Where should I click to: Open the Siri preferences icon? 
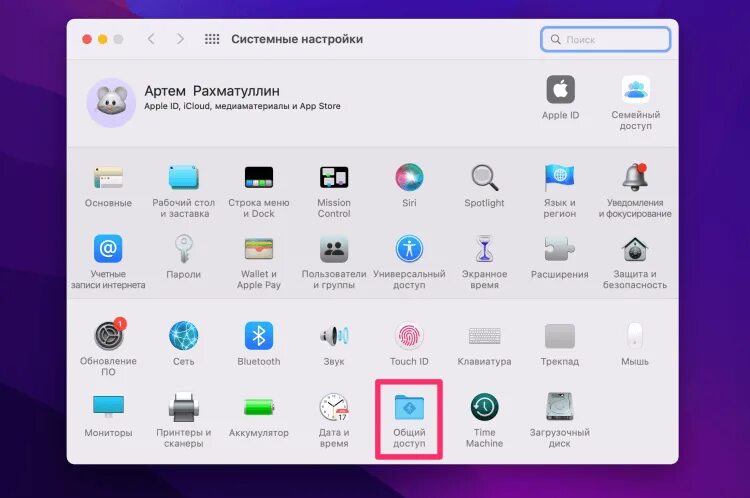(x=409, y=177)
